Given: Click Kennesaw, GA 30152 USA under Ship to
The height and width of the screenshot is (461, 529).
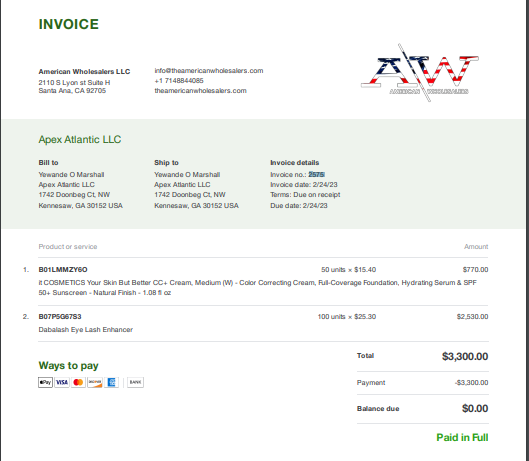Looking at the screenshot, I should pyautogui.click(x=196, y=206).
